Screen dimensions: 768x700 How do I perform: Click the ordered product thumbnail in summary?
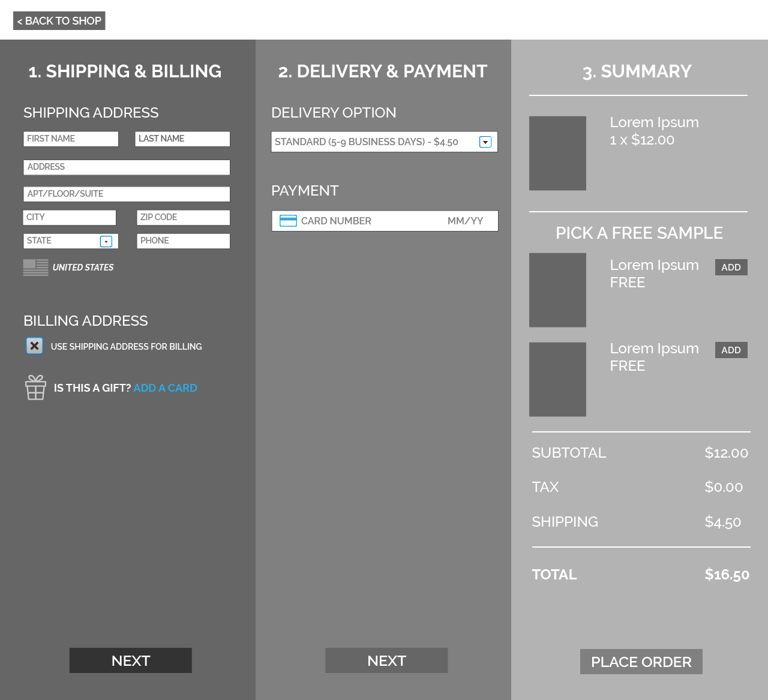pos(557,154)
